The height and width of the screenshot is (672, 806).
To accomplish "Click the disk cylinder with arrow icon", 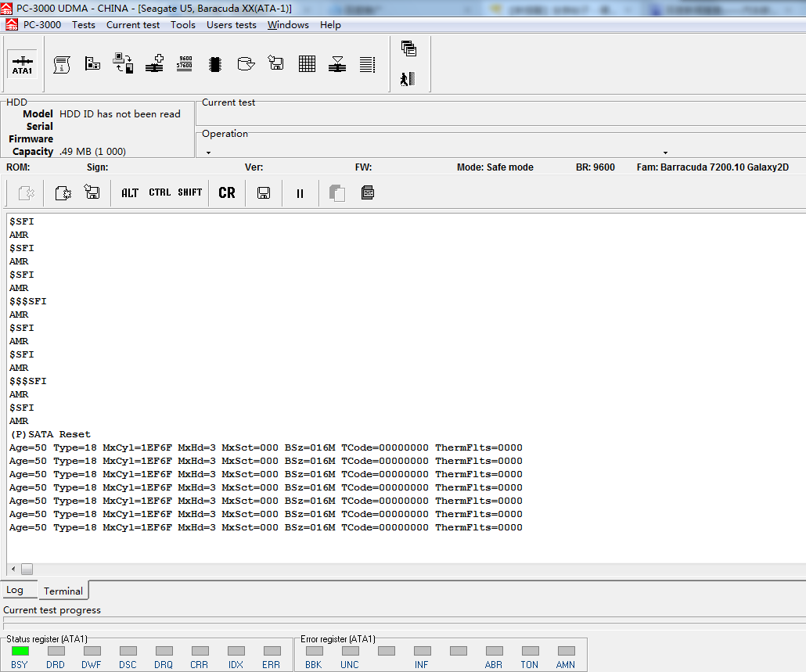I will (x=246, y=63).
